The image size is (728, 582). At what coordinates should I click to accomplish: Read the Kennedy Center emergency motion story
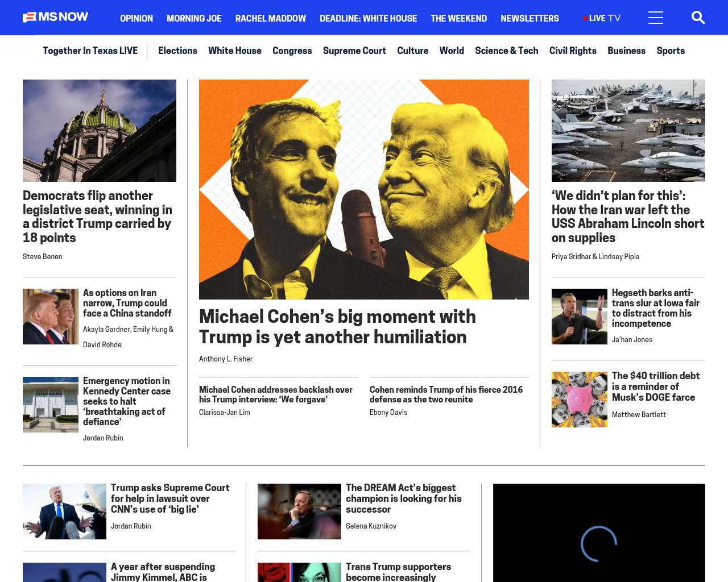point(127,401)
